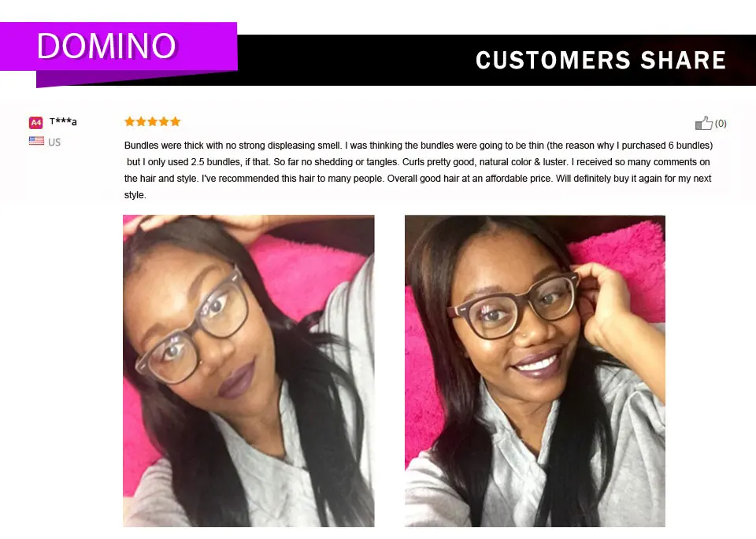Click the black header banner bar

click(x=497, y=61)
